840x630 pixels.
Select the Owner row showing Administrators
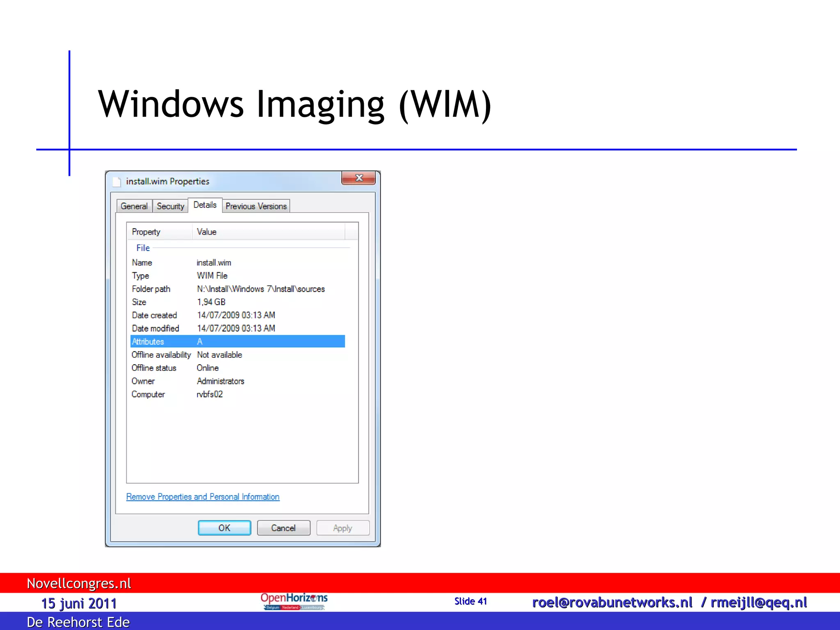coord(237,381)
